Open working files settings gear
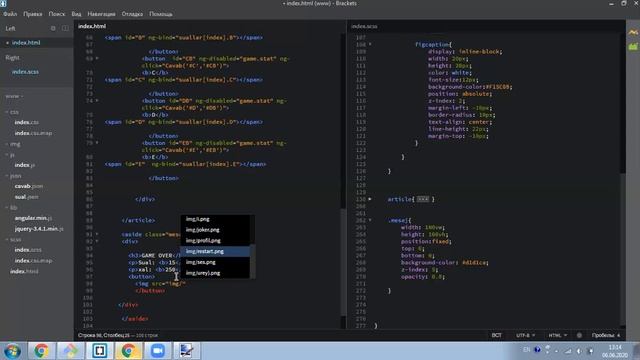Viewport: 640px width, 360px height. [53, 29]
